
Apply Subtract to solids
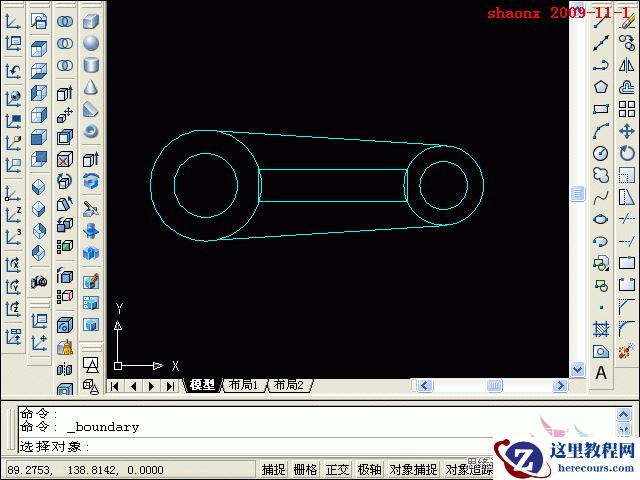[65, 43]
